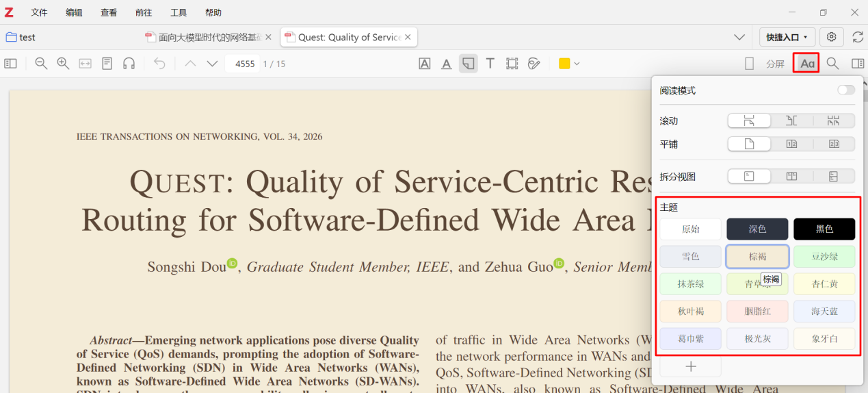Apply the 抹茶绿 theme
Screen dimensions: 868x393
point(690,283)
